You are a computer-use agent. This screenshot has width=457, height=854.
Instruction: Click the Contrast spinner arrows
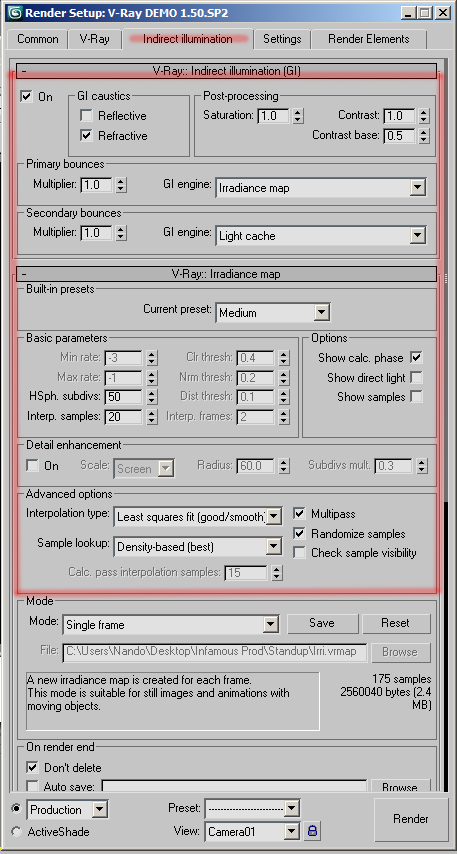pos(424,116)
